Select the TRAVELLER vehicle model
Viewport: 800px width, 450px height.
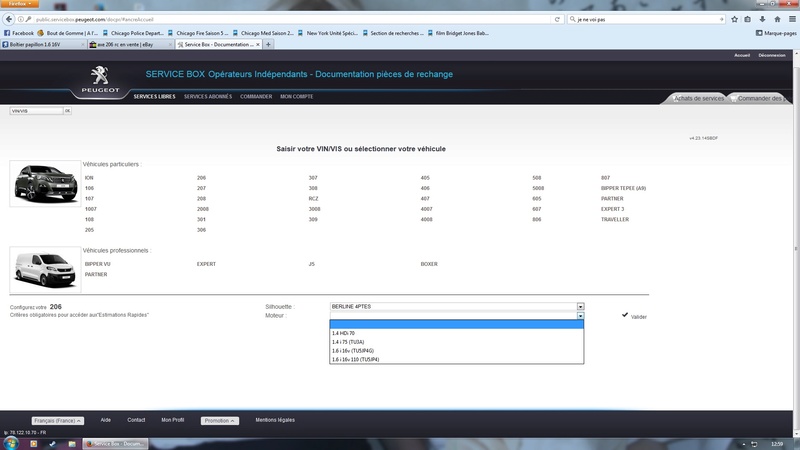[x=615, y=219]
